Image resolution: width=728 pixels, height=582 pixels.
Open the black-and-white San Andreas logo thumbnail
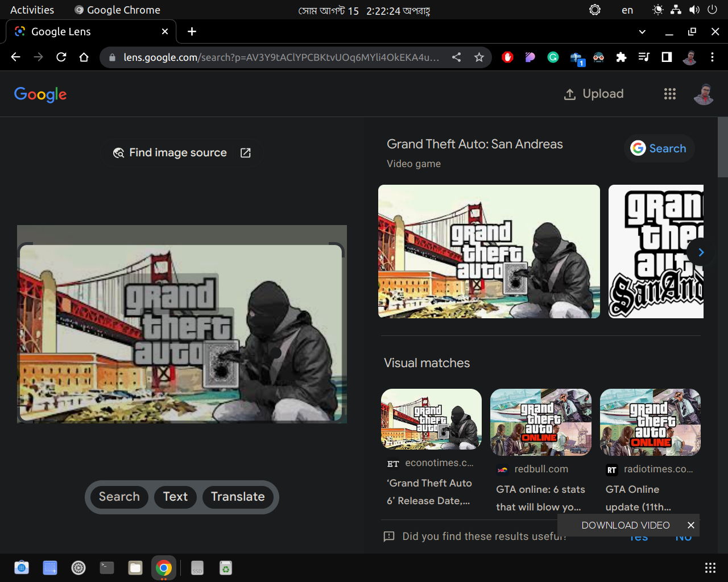click(x=656, y=251)
